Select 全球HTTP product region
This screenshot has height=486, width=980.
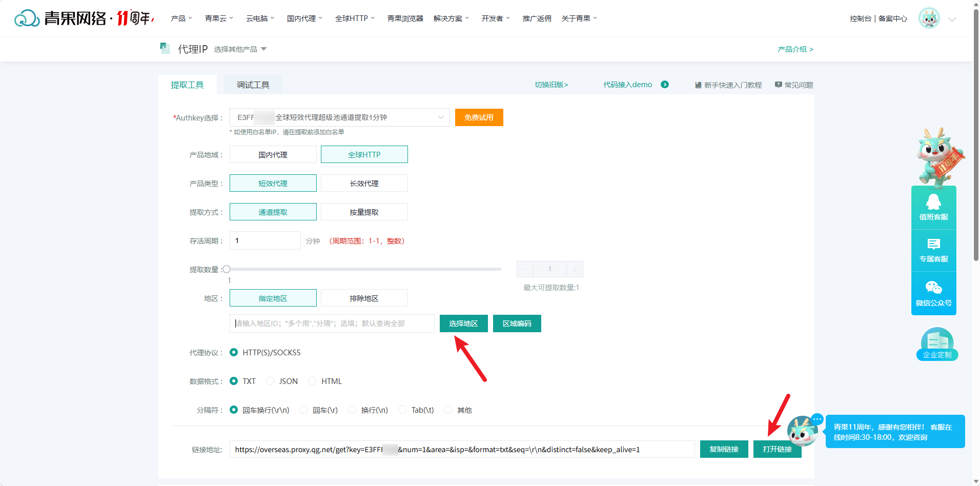tap(364, 154)
